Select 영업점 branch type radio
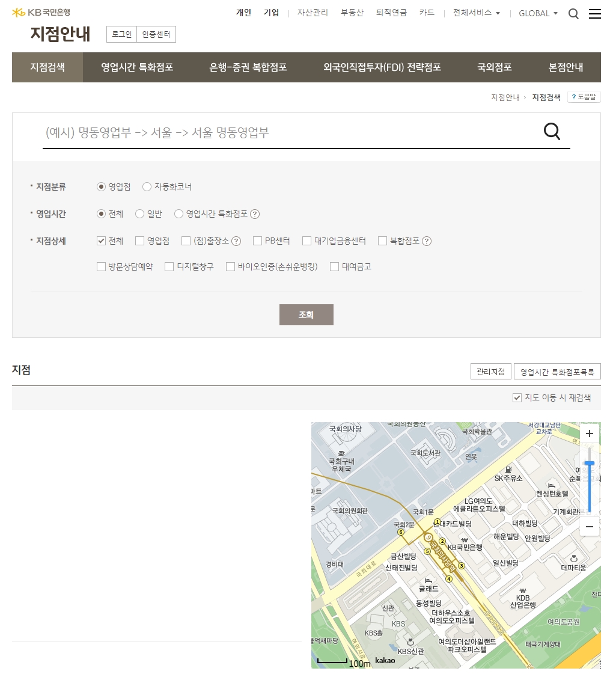Image resolution: width=616 pixels, height=680 pixels. click(x=101, y=187)
